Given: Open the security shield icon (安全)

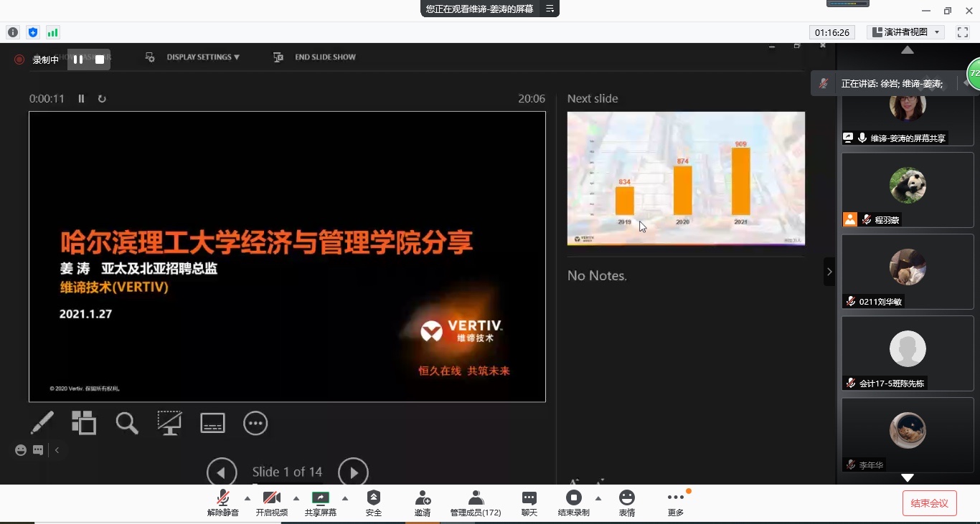Looking at the screenshot, I should [x=373, y=502].
